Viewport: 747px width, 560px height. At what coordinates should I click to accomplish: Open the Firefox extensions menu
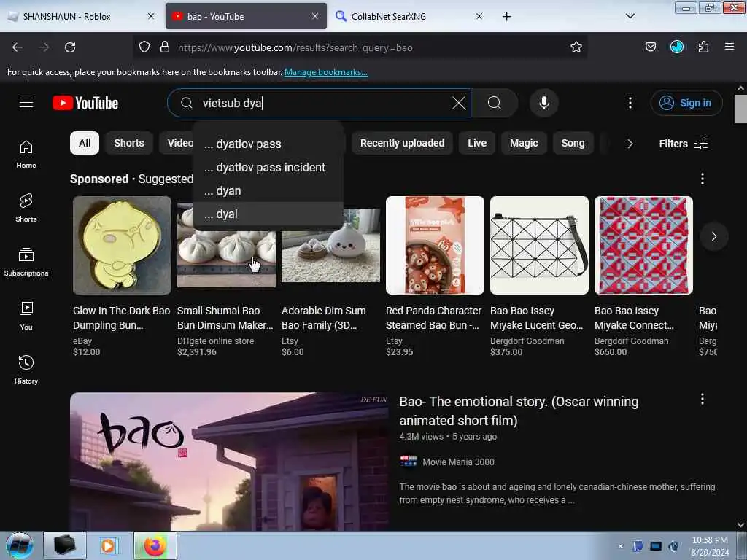coord(703,47)
